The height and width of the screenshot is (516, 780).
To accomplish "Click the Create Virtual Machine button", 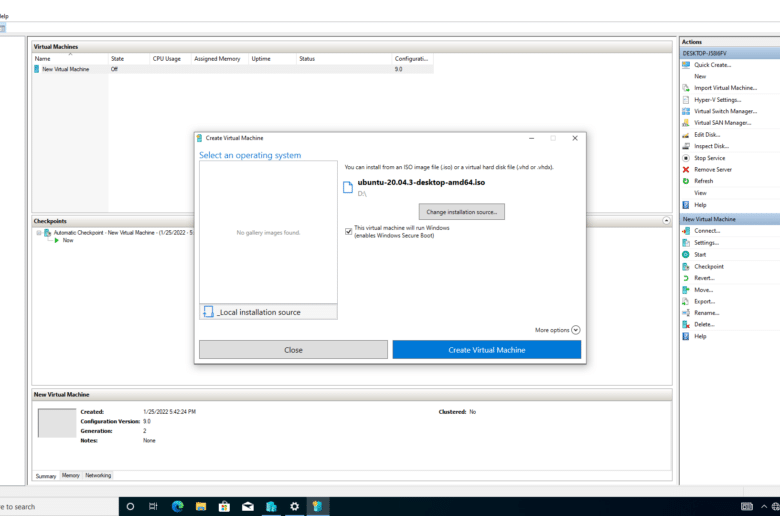I will [x=487, y=350].
